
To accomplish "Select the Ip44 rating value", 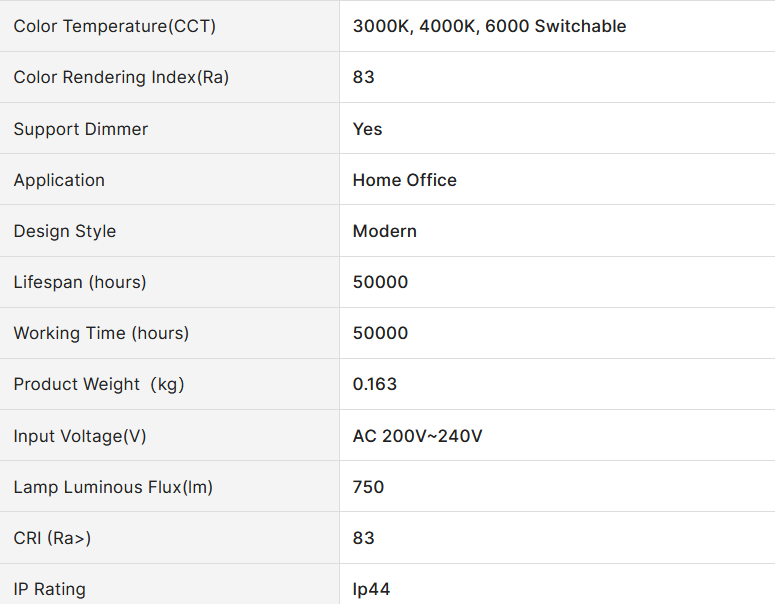I will point(371,589).
